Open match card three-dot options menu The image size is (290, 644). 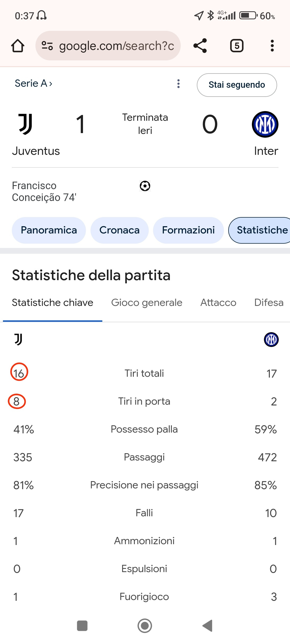pyautogui.click(x=179, y=84)
